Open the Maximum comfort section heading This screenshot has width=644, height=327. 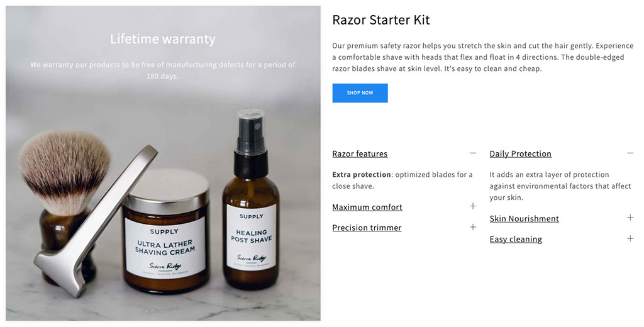click(x=367, y=207)
